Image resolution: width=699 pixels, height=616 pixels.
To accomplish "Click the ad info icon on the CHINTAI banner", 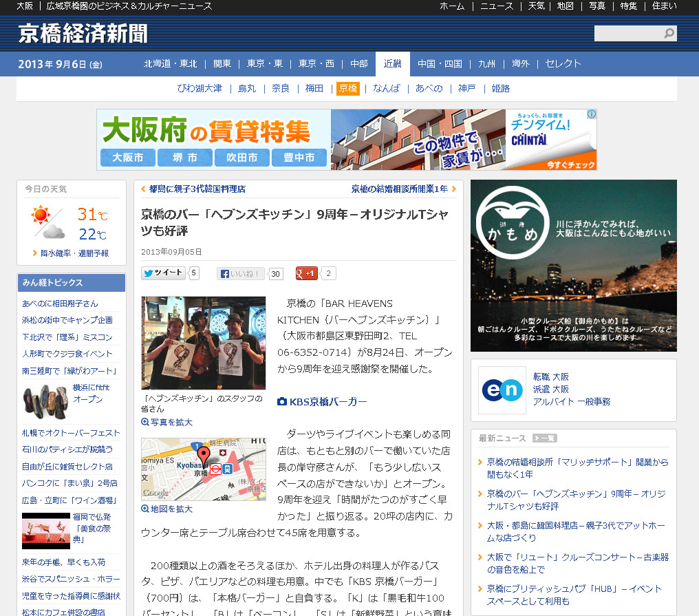I will pos(590,115).
